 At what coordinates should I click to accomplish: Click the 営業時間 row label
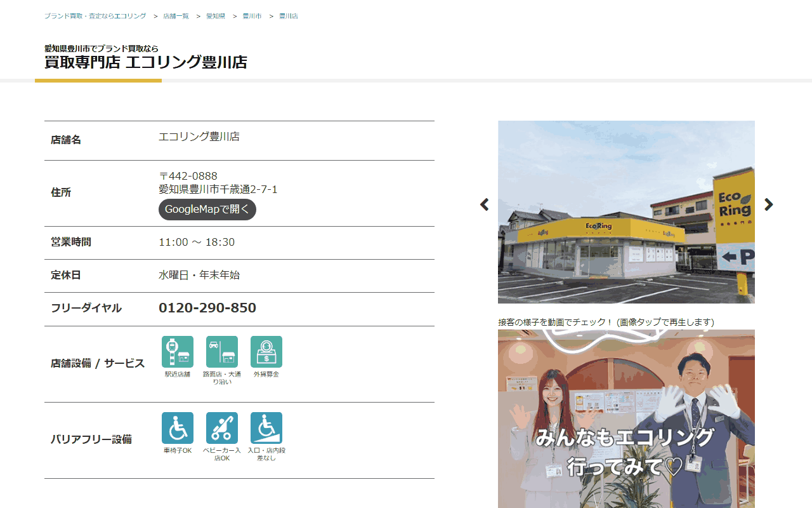coord(71,242)
